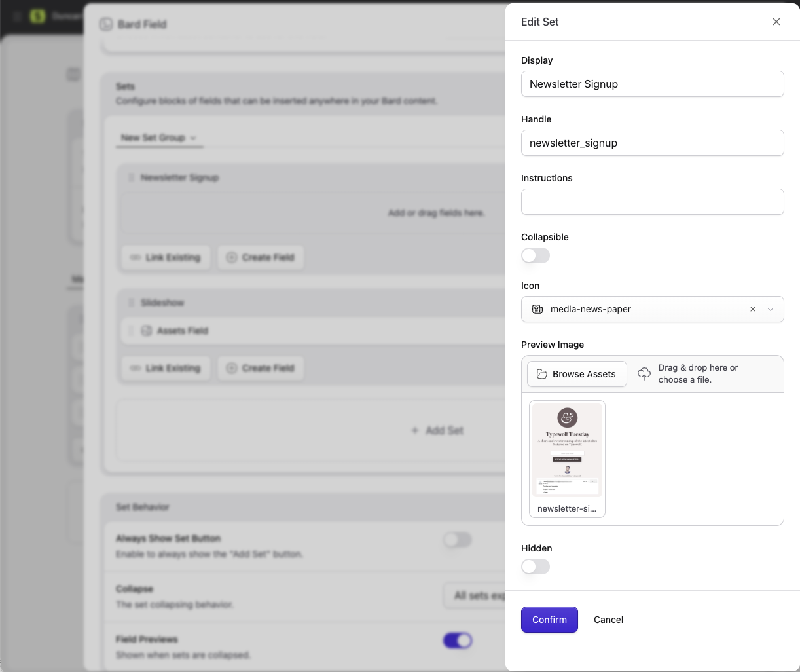Expand the Icon dropdown chevron
This screenshot has height=672, width=800.
coord(771,309)
